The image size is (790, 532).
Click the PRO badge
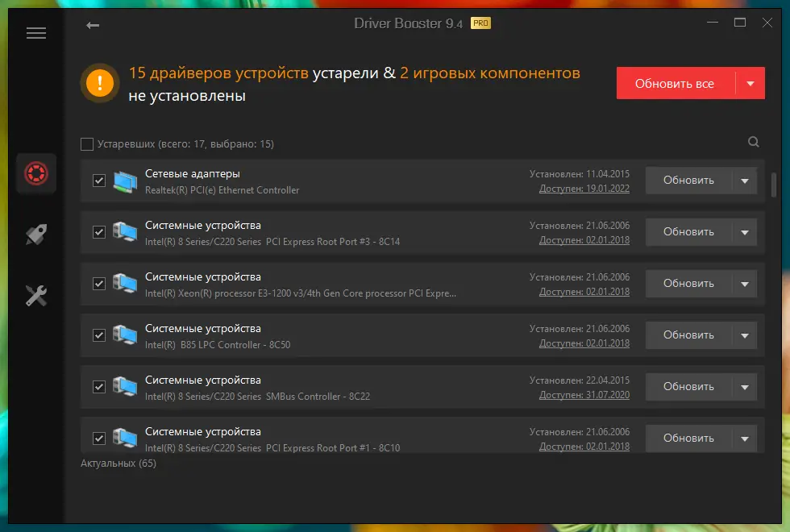(480, 23)
